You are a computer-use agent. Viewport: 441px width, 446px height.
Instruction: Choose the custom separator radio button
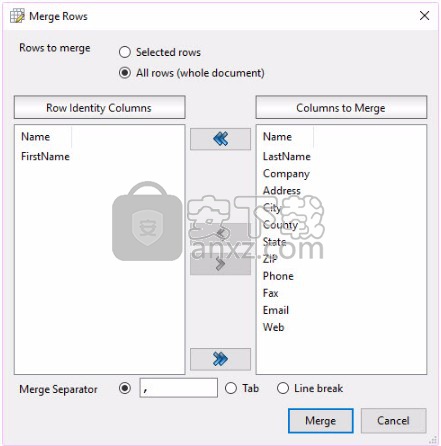(125, 388)
